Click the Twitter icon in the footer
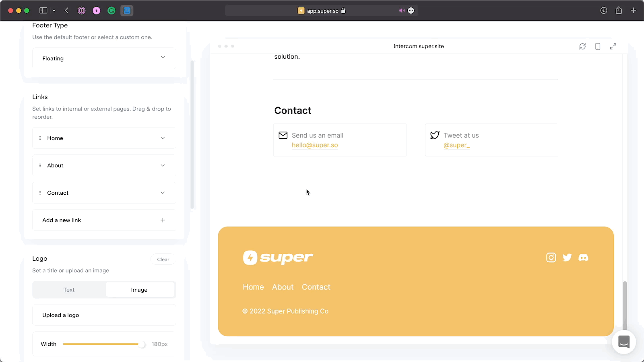 tap(567, 257)
